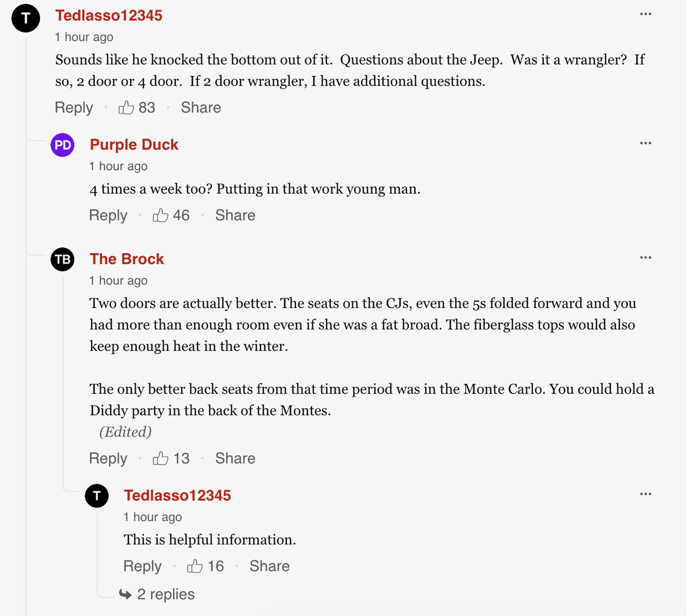Click the top Tedlasso12345 T avatar
Screen dimensions: 694x616
tap(26, 18)
